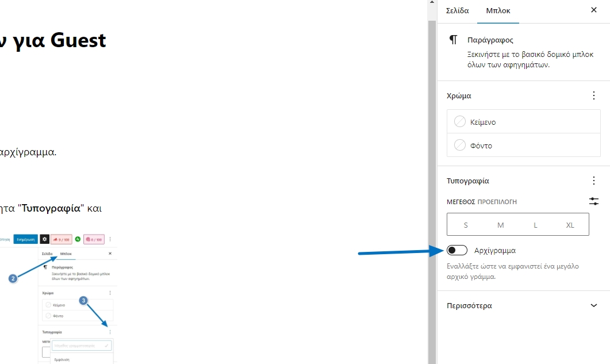Click the heading ending in "για Guest"
Image resolution: width=610 pixels, height=364 pixels.
(53, 41)
